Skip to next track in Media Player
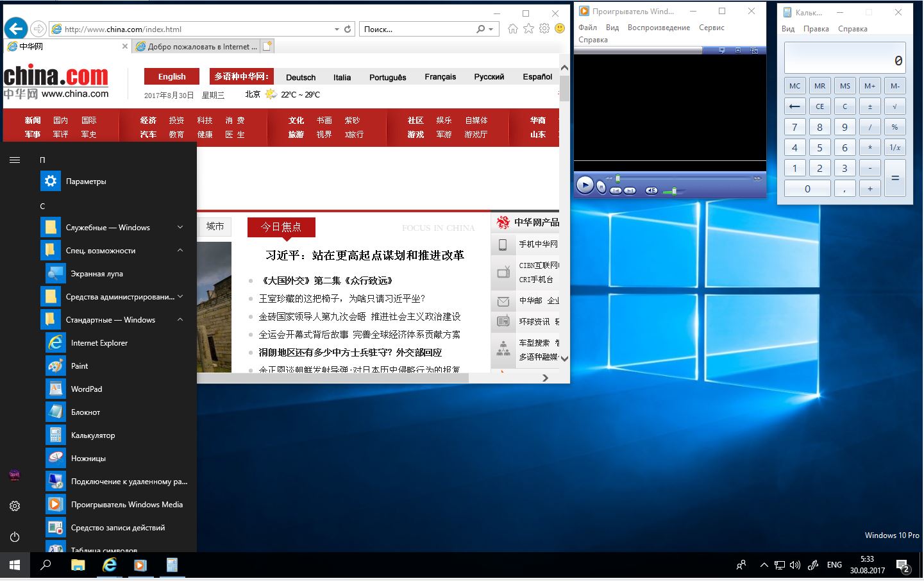The width and height of the screenshot is (924, 581). point(630,190)
